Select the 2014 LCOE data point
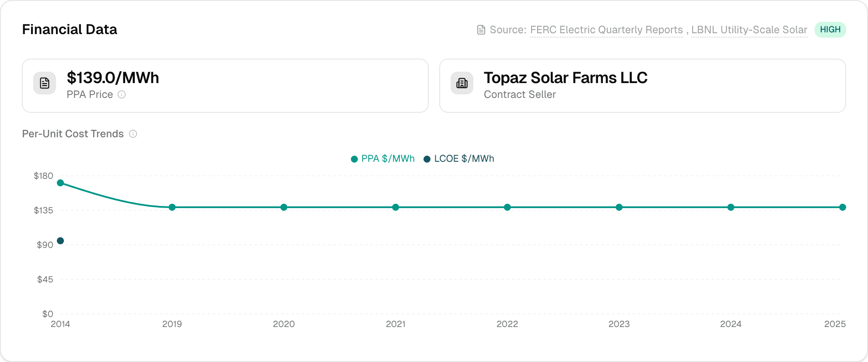Screen dimensions: 868x362 click(x=60, y=241)
